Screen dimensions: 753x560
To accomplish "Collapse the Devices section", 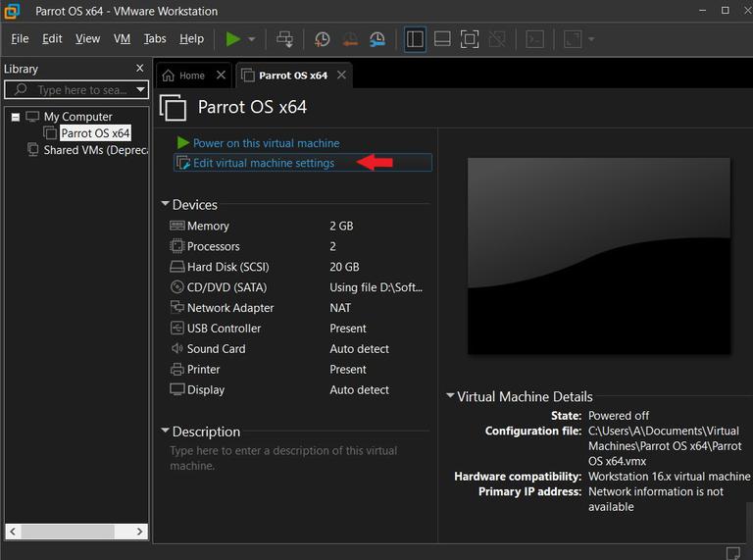I will pyautogui.click(x=165, y=205).
